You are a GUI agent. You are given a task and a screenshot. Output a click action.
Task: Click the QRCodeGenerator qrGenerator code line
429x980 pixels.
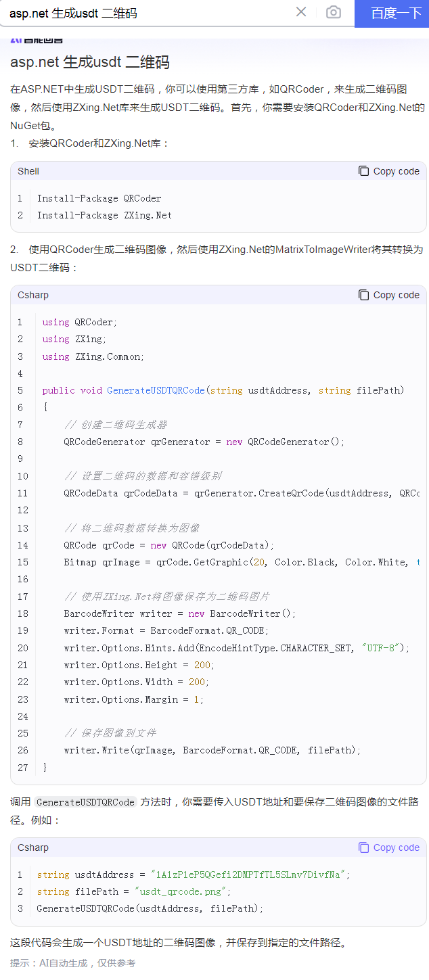click(x=204, y=442)
